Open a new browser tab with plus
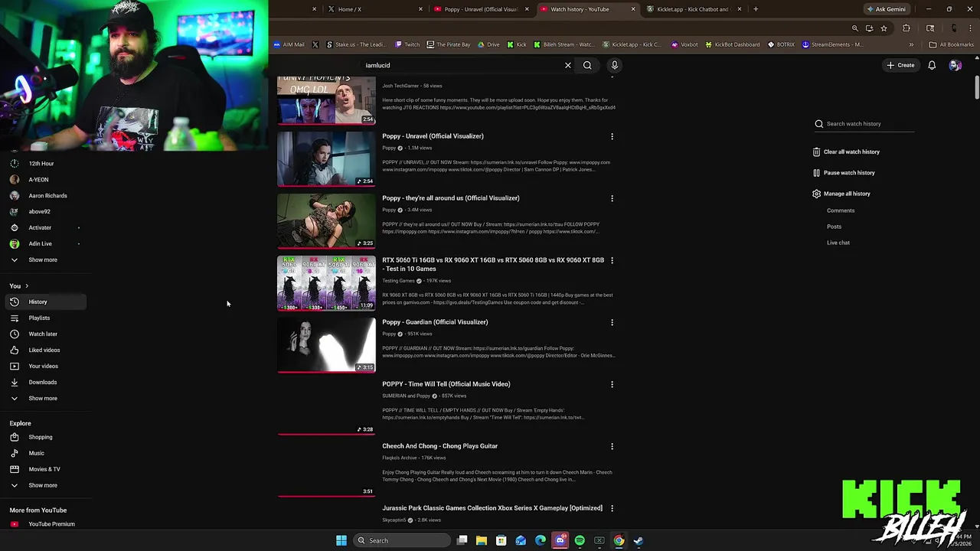Viewport: 980px width, 551px height. pos(756,9)
